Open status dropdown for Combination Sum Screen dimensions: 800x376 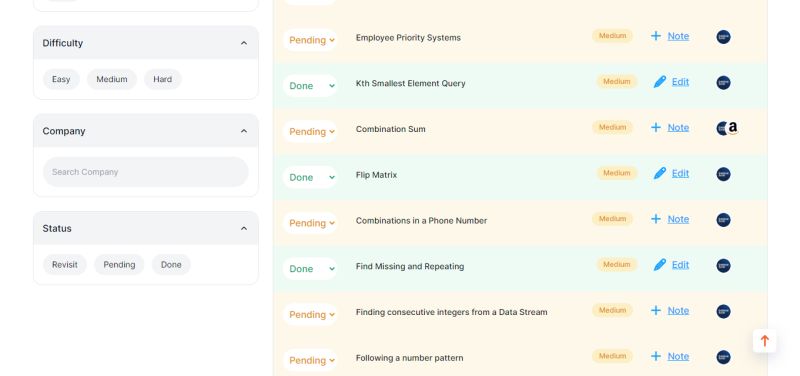tap(310, 132)
